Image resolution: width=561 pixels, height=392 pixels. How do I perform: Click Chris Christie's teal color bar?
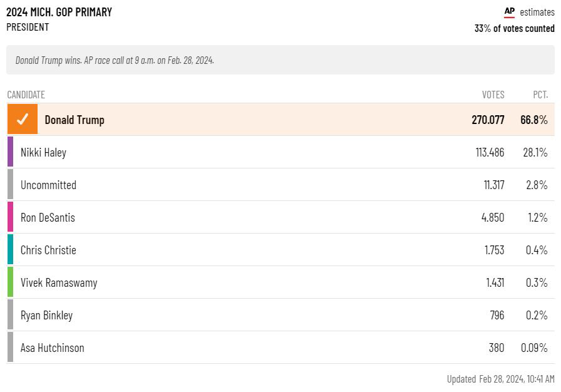point(10,250)
